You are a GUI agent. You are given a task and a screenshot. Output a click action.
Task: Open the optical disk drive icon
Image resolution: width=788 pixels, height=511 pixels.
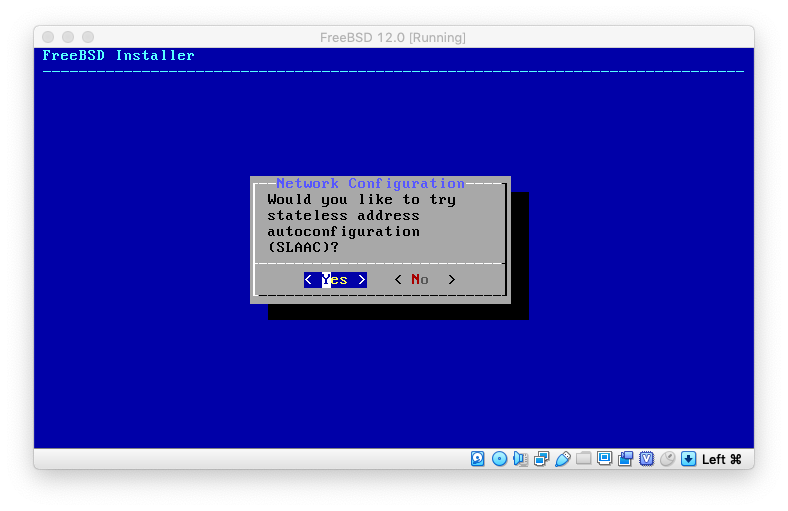point(499,459)
